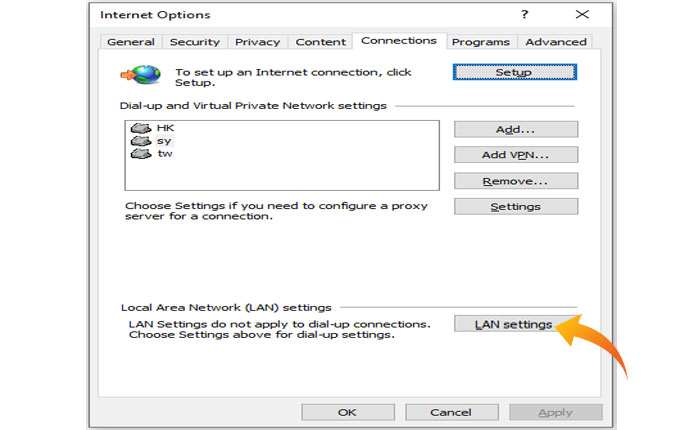The width and height of the screenshot is (700, 430).
Task: Select the Connections tab
Action: [398, 41]
